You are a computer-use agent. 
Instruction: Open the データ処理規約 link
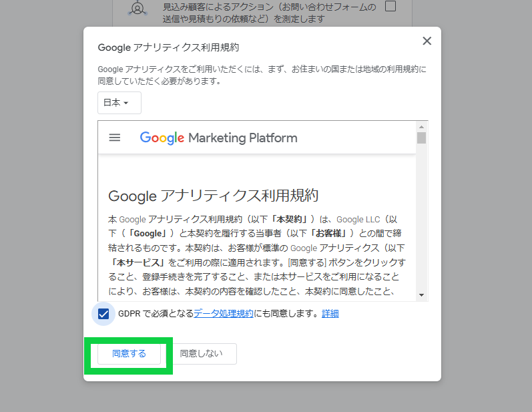pos(223,314)
